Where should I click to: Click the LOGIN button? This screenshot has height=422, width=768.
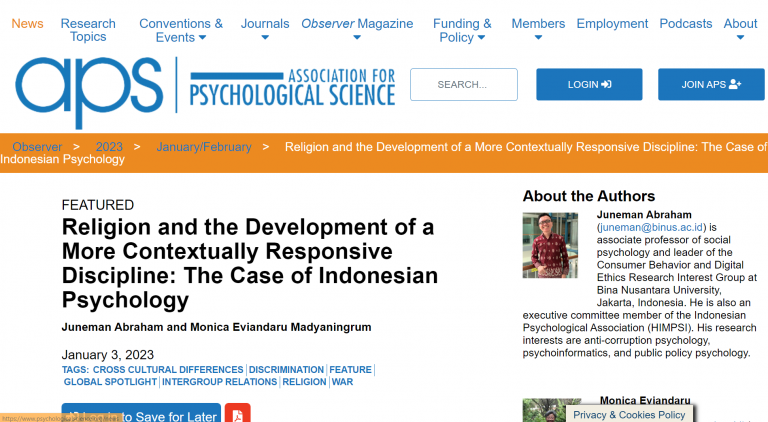coord(589,85)
